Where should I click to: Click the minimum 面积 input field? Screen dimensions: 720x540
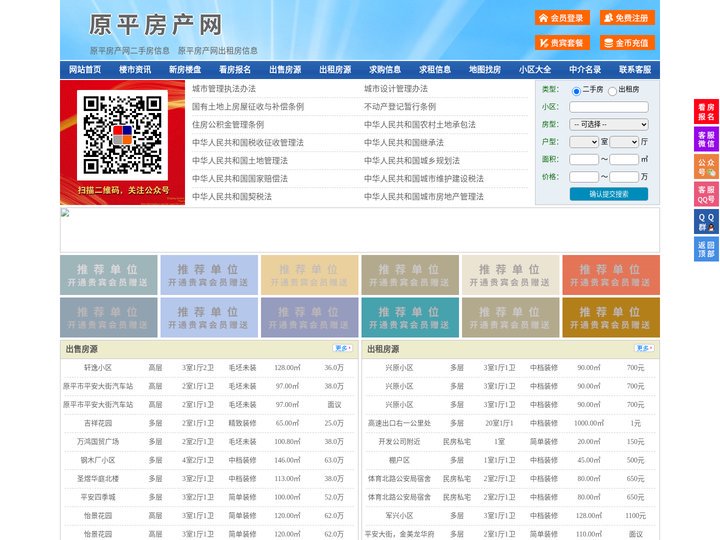pyautogui.click(x=584, y=159)
